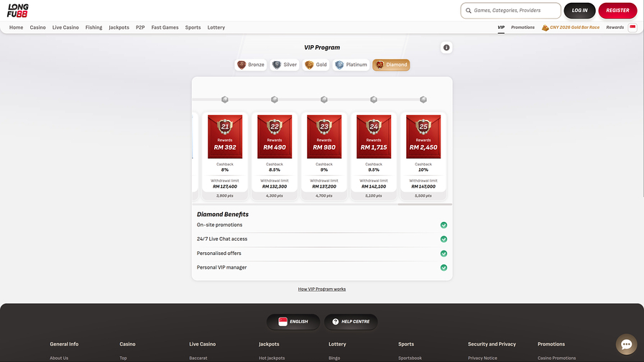Open the VIP Program info icon

point(446,47)
